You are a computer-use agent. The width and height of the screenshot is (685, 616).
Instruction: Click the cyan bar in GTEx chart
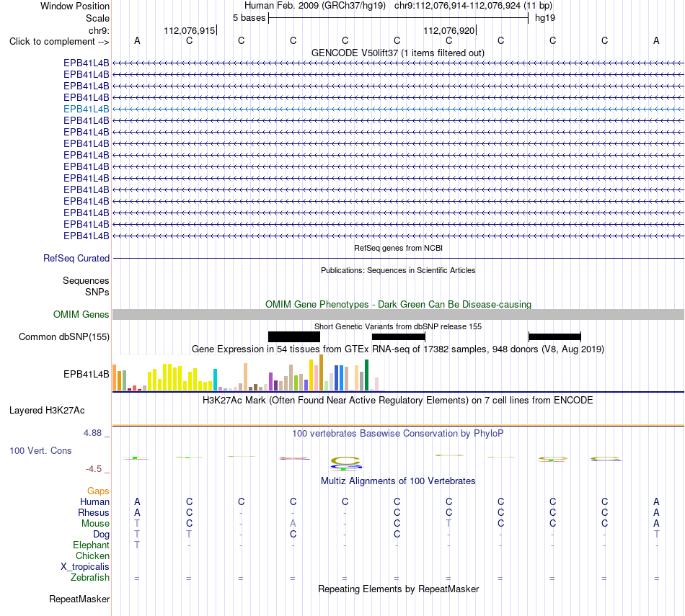216,380
